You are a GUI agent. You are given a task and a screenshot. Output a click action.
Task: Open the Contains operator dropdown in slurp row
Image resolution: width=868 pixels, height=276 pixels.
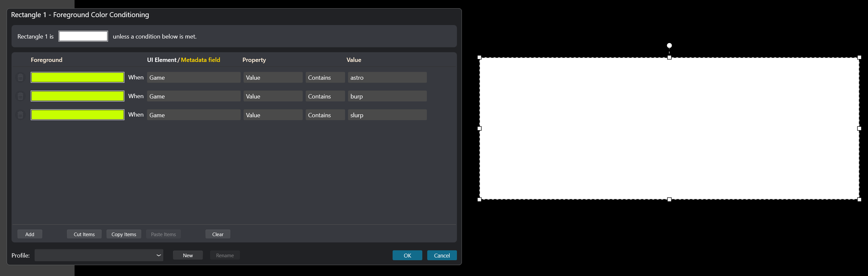tap(325, 115)
